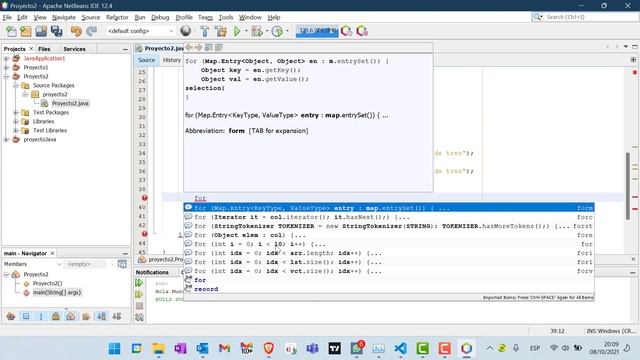Image resolution: width=640 pixels, height=360 pixels.
Task: Expand the proyectoJava project node
Action: pyautogui.click(x=7, y=139)
